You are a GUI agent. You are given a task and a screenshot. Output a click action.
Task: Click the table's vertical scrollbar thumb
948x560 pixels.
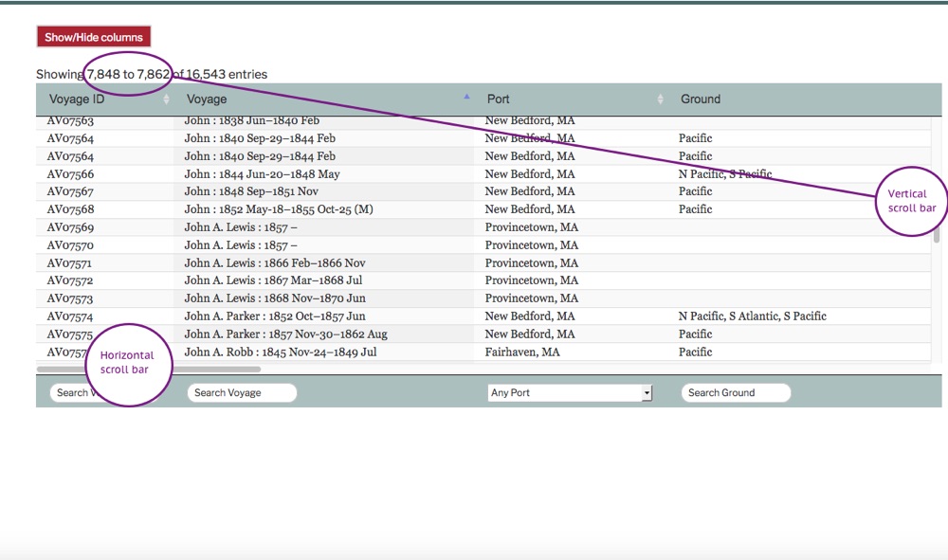(x=937, y=234)
